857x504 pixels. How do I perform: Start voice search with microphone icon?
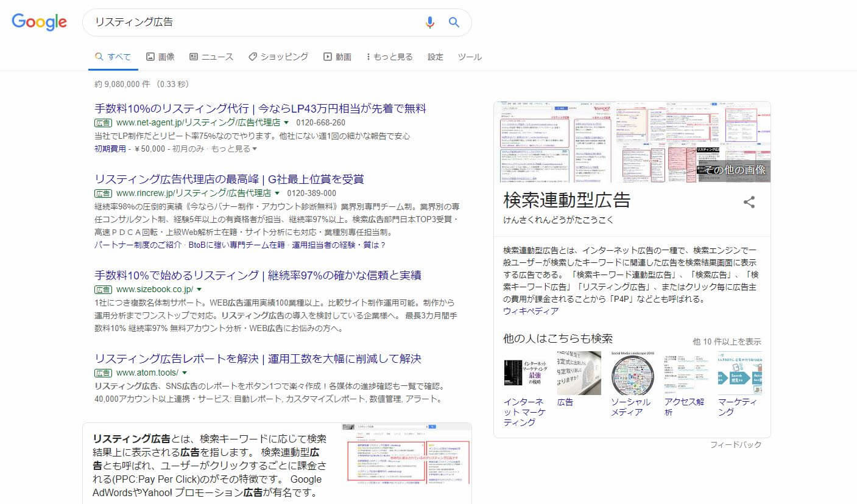(430, 23)
